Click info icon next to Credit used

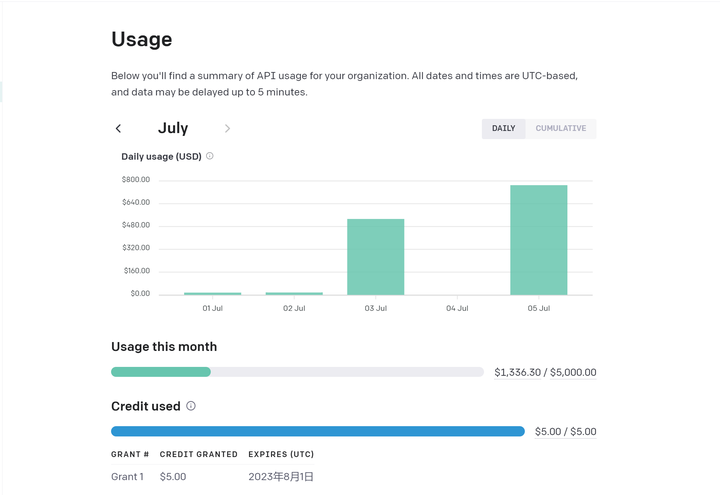(191, 406)
